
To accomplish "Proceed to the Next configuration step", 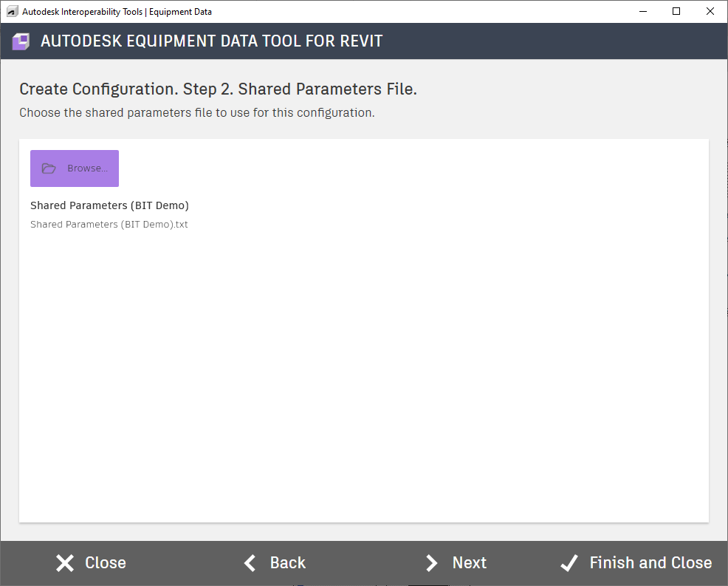I will click(456, 563).
